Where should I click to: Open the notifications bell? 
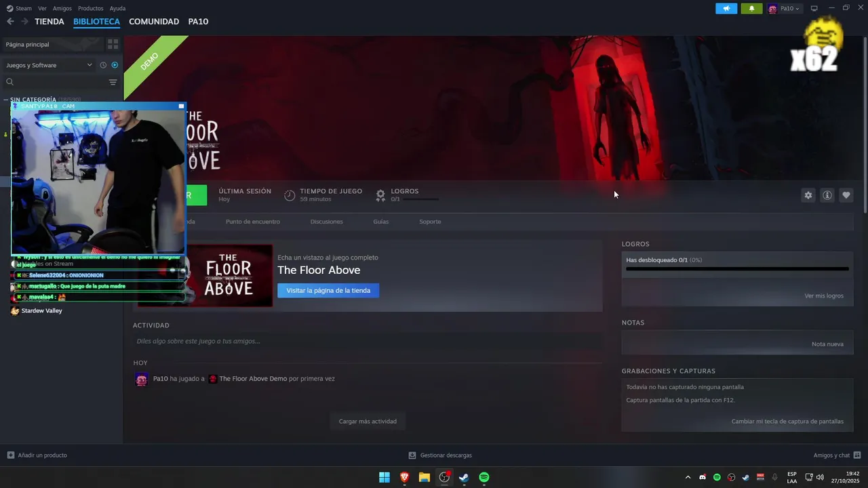pos(751,8)
